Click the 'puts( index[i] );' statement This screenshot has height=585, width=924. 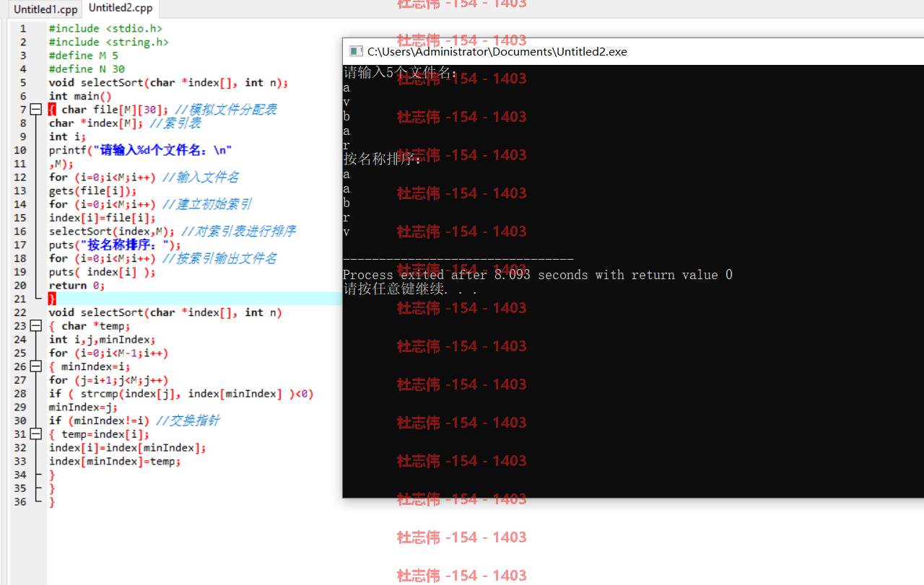(102, 272)
